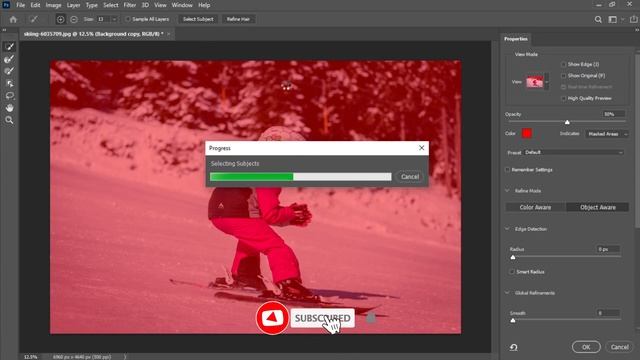Open the Filter menu
This screenshot has width=640, height=360.
click(x=130, y=5)
